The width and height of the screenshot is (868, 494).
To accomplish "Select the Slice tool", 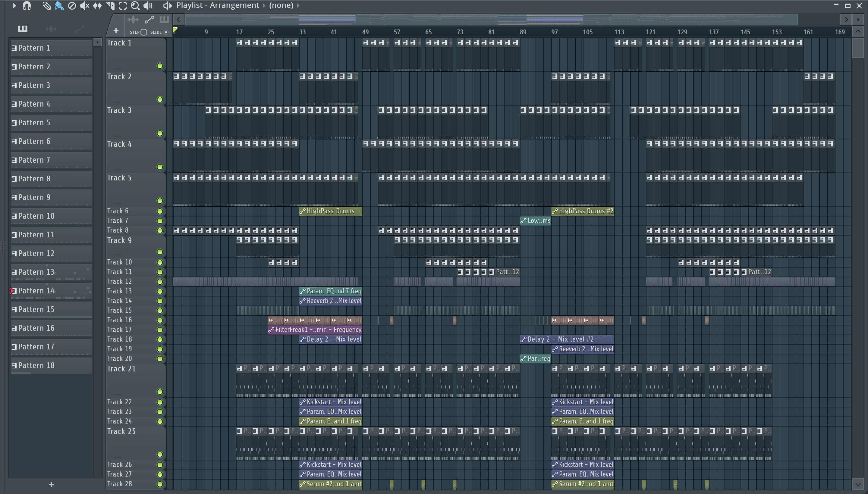I will pos(110,5).
